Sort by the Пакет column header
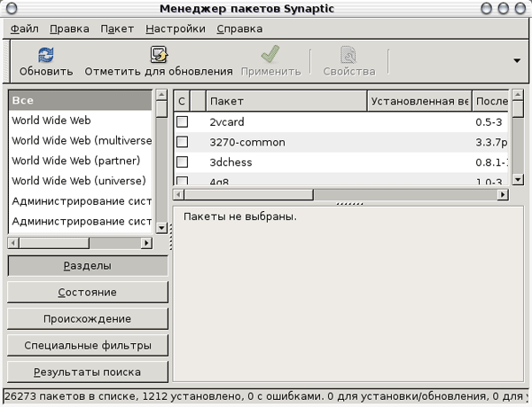This screenshot has height=407, width=532. pos(286,101)
